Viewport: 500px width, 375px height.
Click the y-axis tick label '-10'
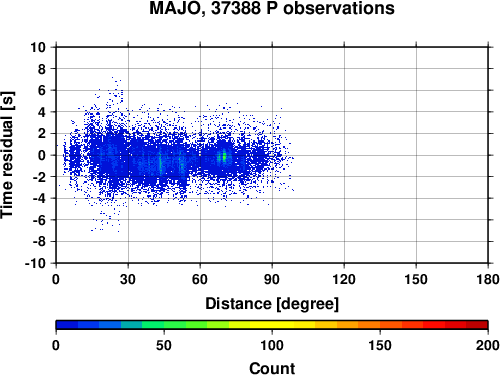(35, 263)
